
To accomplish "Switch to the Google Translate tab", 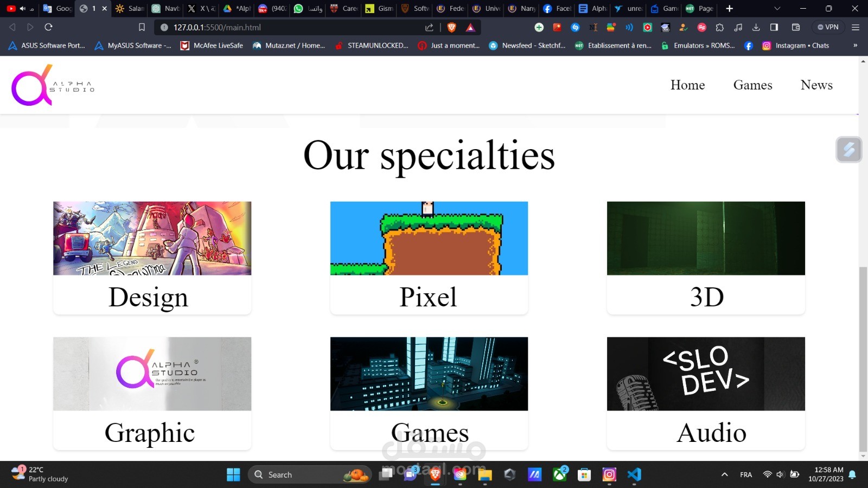I will coord(57,9).
